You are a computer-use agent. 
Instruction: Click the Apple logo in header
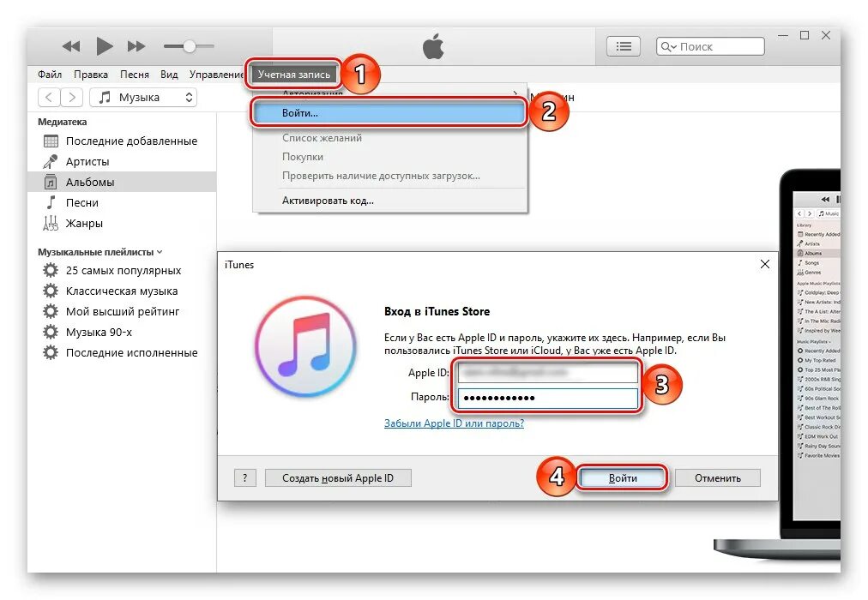[x=433, y=46]
